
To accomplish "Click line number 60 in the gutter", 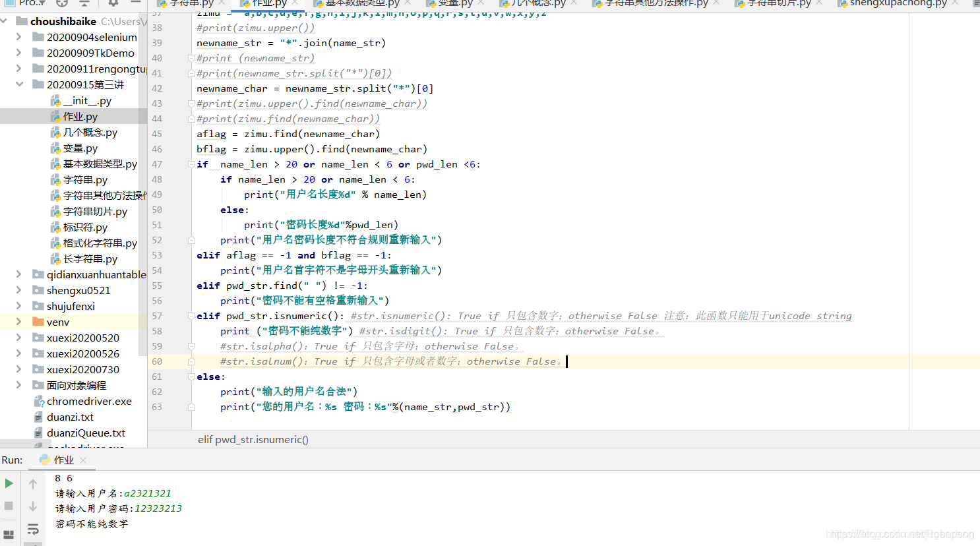I will [x=157, y=361].
